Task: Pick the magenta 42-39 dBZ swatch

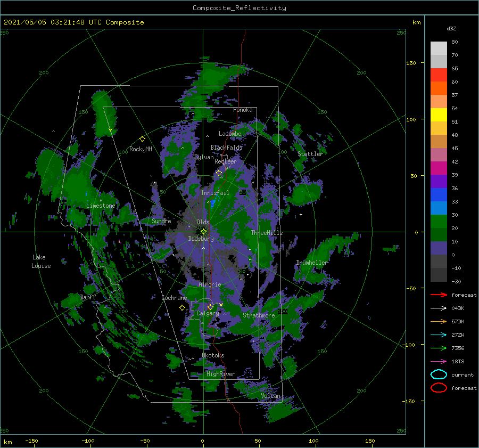Action: tap(439, 168)
